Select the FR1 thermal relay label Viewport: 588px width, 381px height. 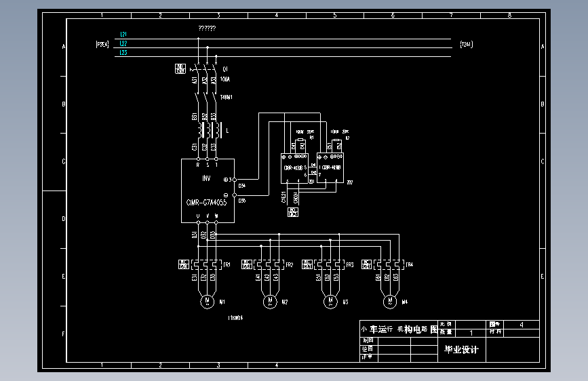227,265
